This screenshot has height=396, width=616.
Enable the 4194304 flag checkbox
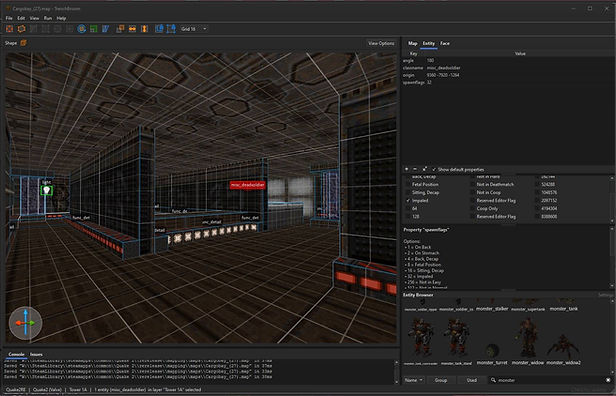tap(537, 209)
